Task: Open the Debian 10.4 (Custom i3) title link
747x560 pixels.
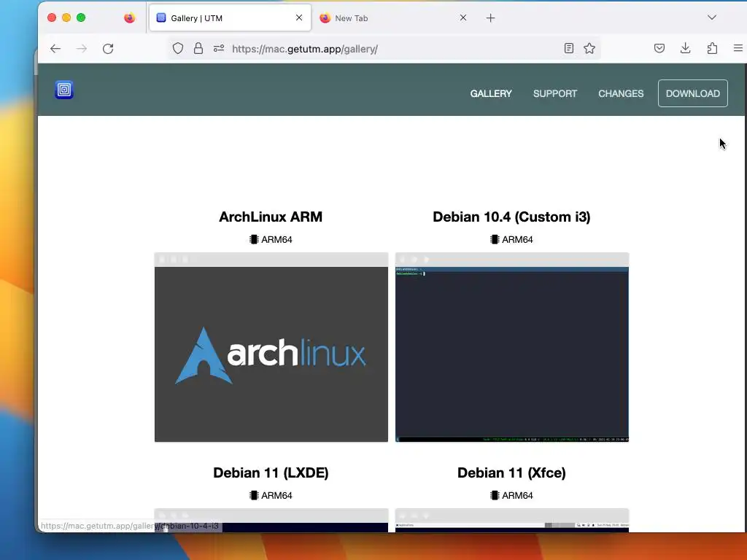Action: [511, 217]
